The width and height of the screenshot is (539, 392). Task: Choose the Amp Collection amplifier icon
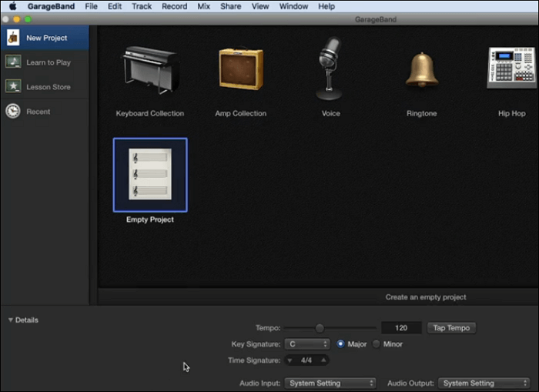click(241, 69)
